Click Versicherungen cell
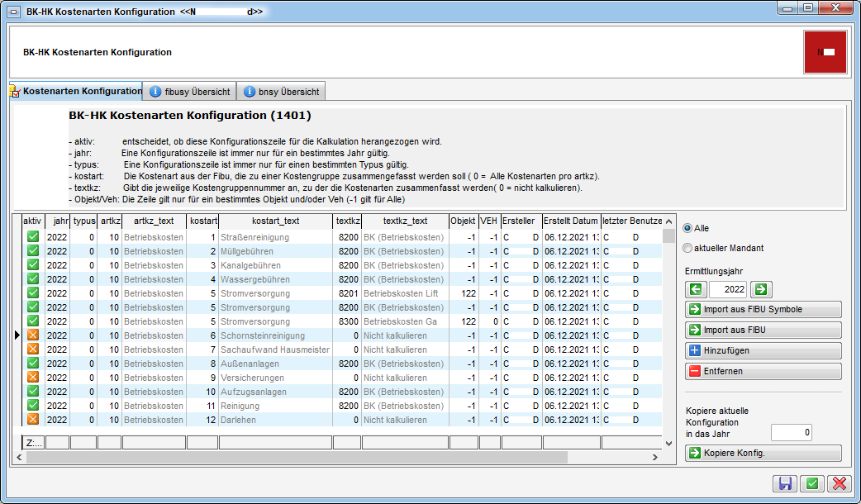861x504 pixels. click(x=275, y=378)
